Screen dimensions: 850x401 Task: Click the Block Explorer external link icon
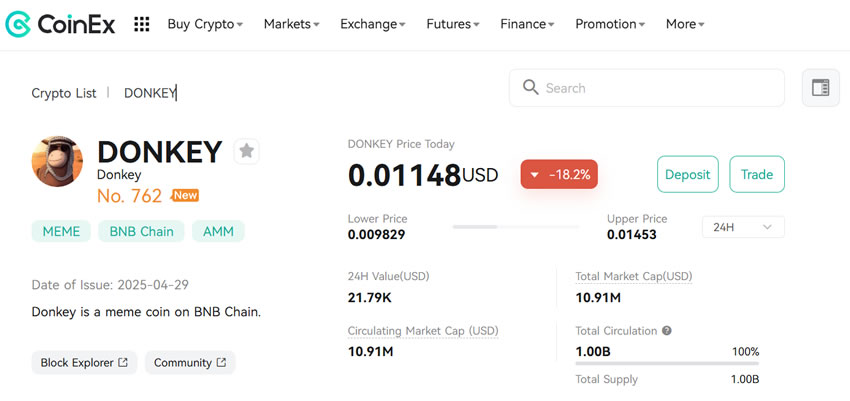(123, 362)
